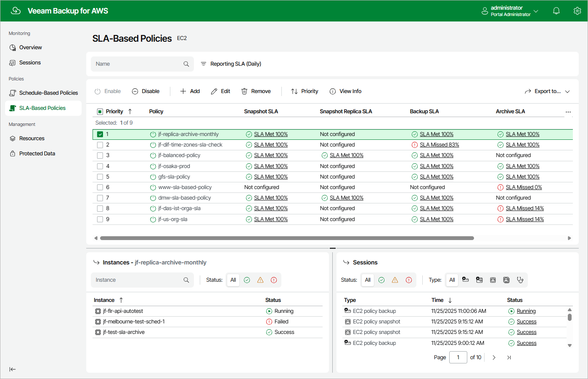Edit the selected policy

pos(220,91)
